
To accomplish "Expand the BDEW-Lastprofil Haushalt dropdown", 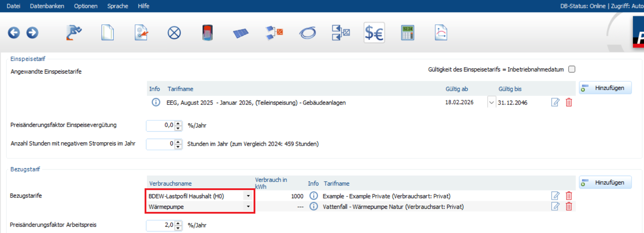I will point(248,196).
